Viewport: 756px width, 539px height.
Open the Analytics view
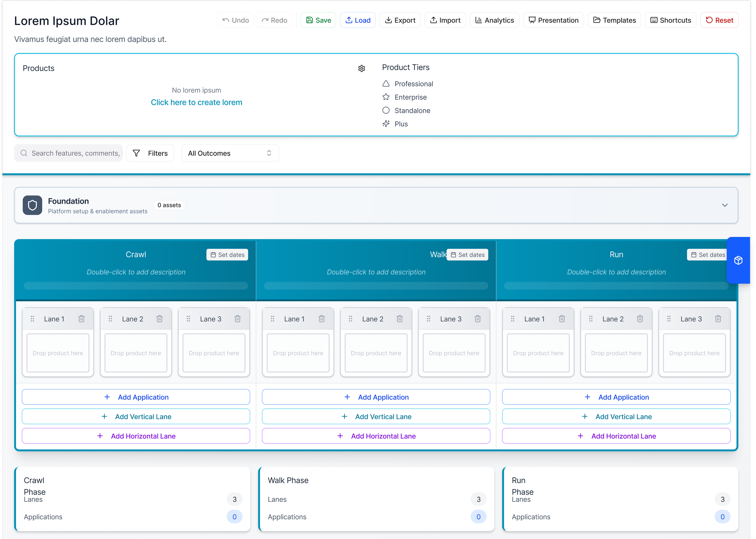494,20
